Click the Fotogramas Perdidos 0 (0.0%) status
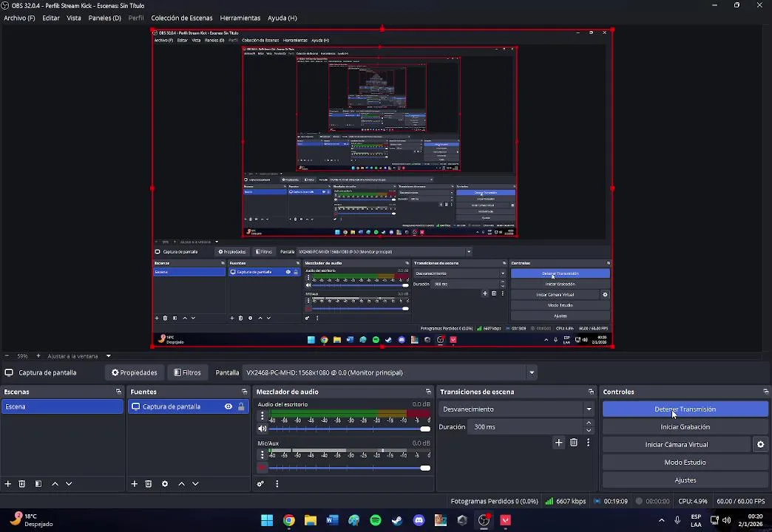 point(494,501)
